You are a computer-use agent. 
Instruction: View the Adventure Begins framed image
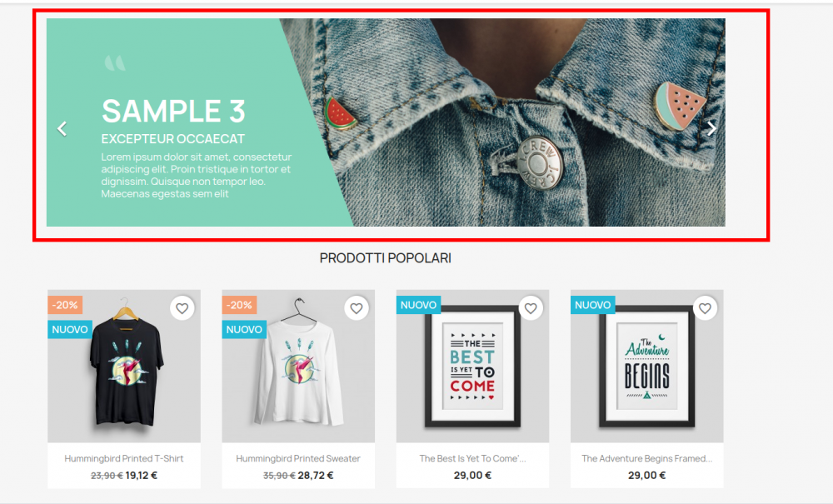[x=646, y=367]
